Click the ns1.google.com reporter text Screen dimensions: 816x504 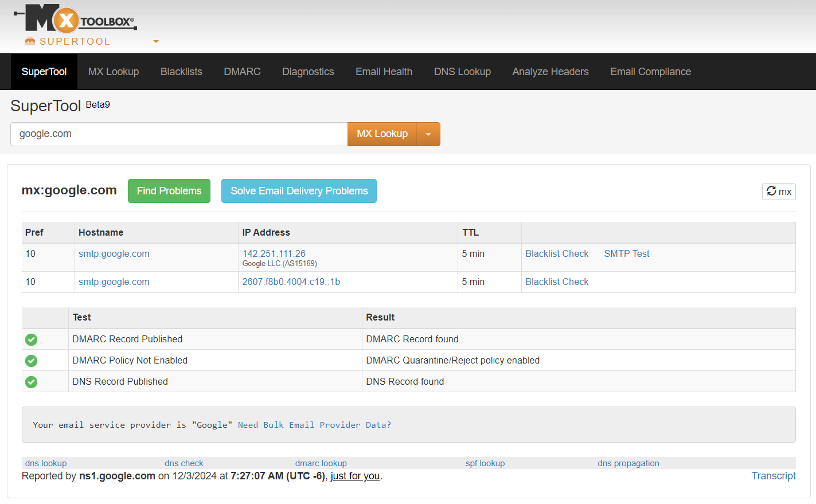[x=118, y=476]
